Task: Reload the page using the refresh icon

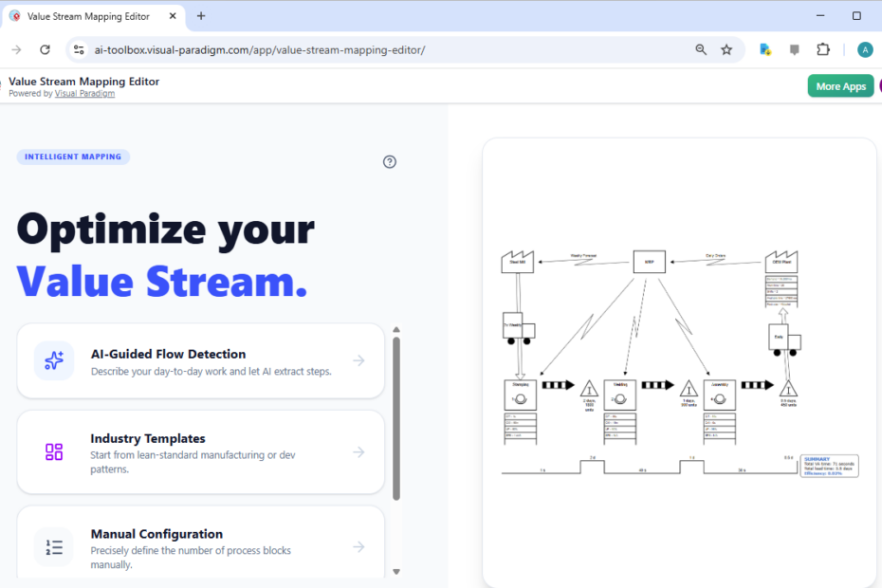Action: point(45,48)
